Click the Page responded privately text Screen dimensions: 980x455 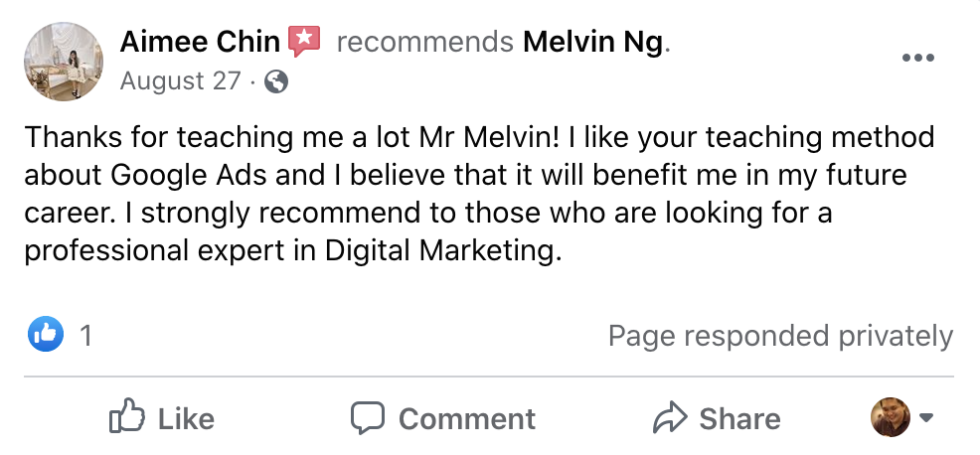780,336
